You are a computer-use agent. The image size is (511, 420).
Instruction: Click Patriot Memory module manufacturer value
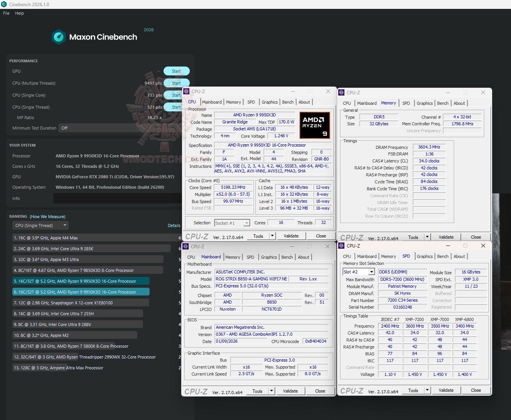pos(402,286)
